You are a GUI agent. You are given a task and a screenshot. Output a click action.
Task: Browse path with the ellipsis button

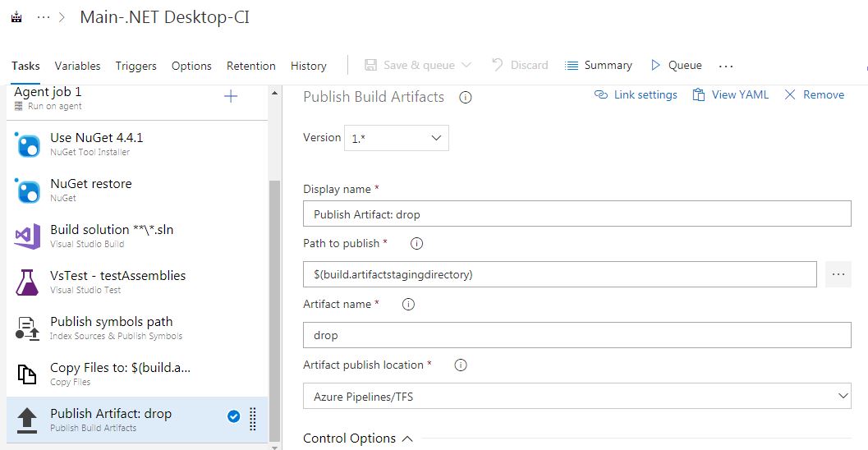click(x=838, y=274)
